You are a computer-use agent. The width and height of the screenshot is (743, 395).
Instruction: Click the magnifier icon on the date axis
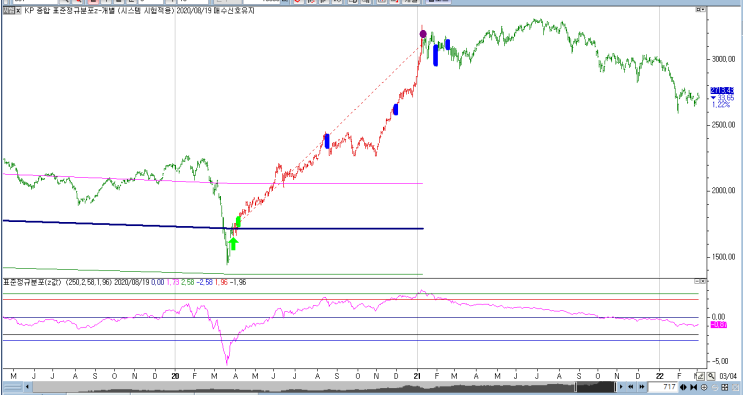tap(711, 377)
